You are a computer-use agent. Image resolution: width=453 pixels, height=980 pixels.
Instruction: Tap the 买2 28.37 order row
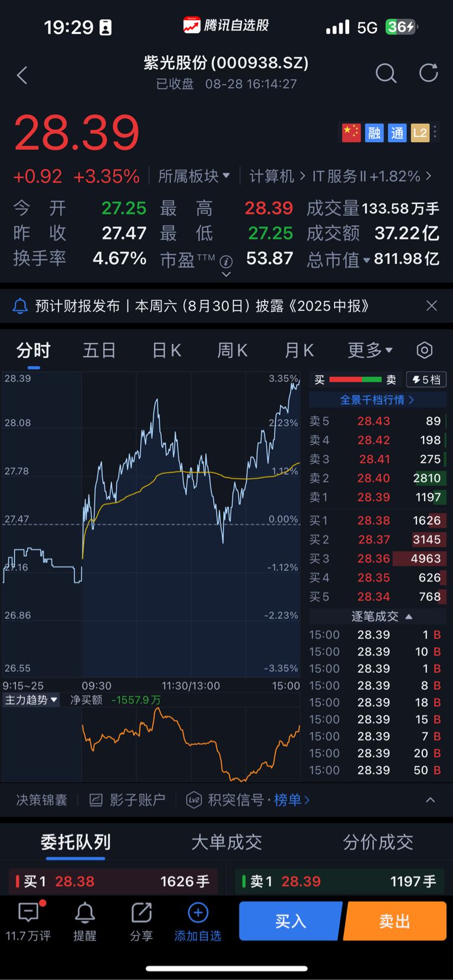tap(378, 540)
